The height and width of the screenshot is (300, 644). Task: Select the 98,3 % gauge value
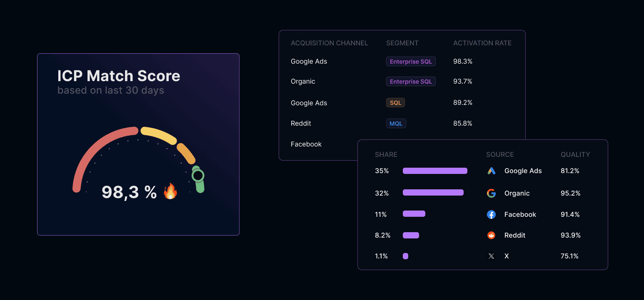point(129,192)
